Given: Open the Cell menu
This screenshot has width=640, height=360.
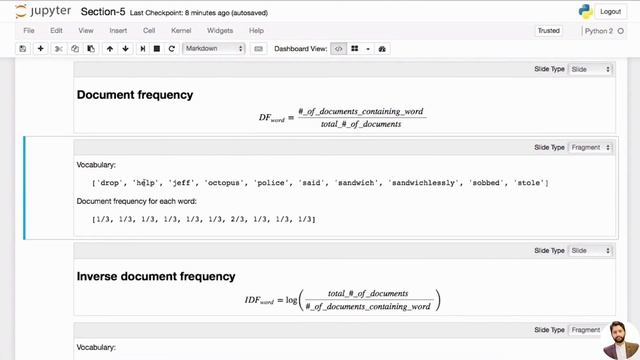Looking at the screenshot, I should coord(149,31).
